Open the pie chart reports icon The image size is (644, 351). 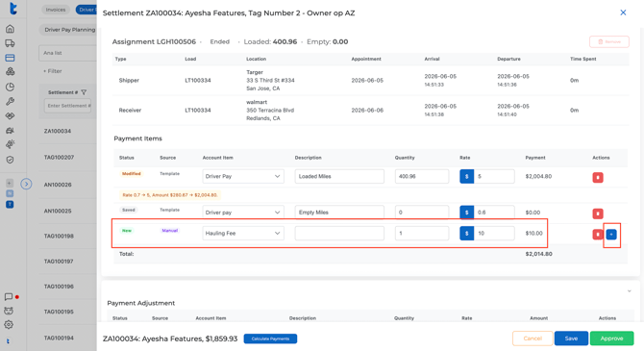point(10,87)
